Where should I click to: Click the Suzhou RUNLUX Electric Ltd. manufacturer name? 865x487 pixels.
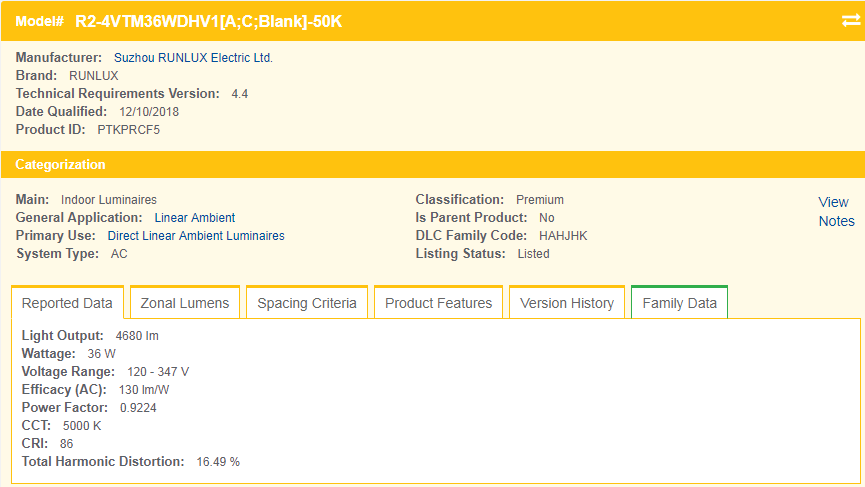193,58
